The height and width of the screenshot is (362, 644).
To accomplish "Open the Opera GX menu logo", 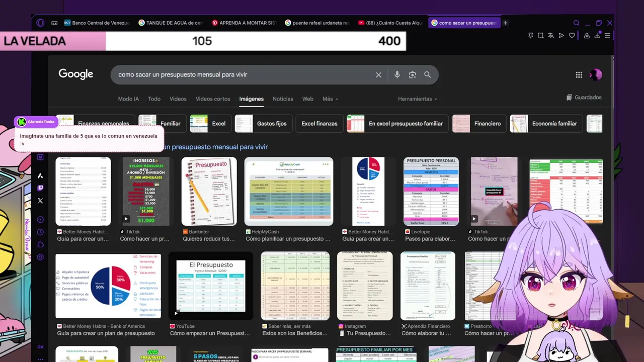I will (x=40, y=23).
